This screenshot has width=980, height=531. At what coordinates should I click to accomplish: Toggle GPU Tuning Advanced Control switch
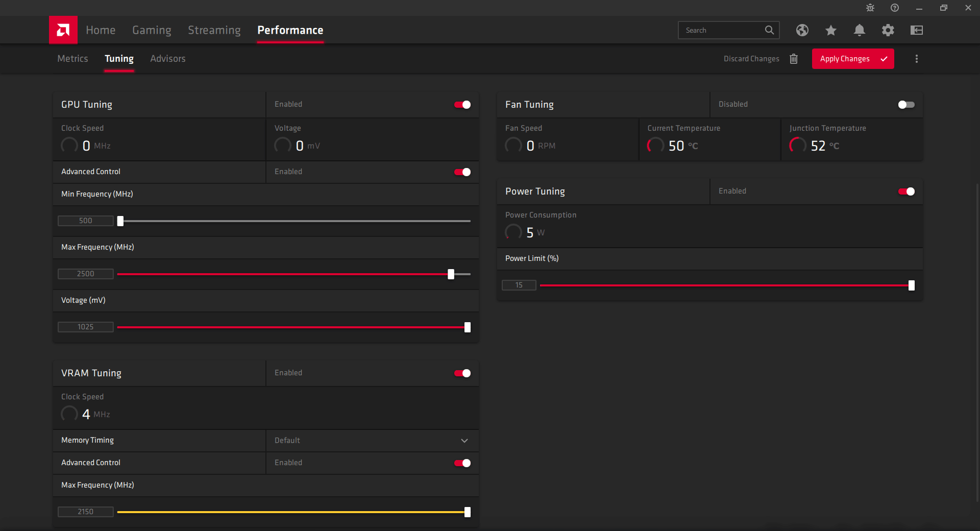(462, 172)
